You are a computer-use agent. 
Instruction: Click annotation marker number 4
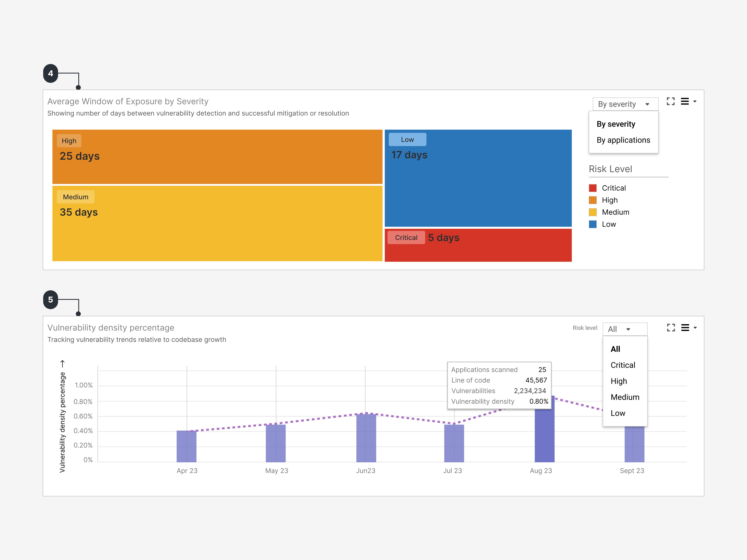coord(51,73)
